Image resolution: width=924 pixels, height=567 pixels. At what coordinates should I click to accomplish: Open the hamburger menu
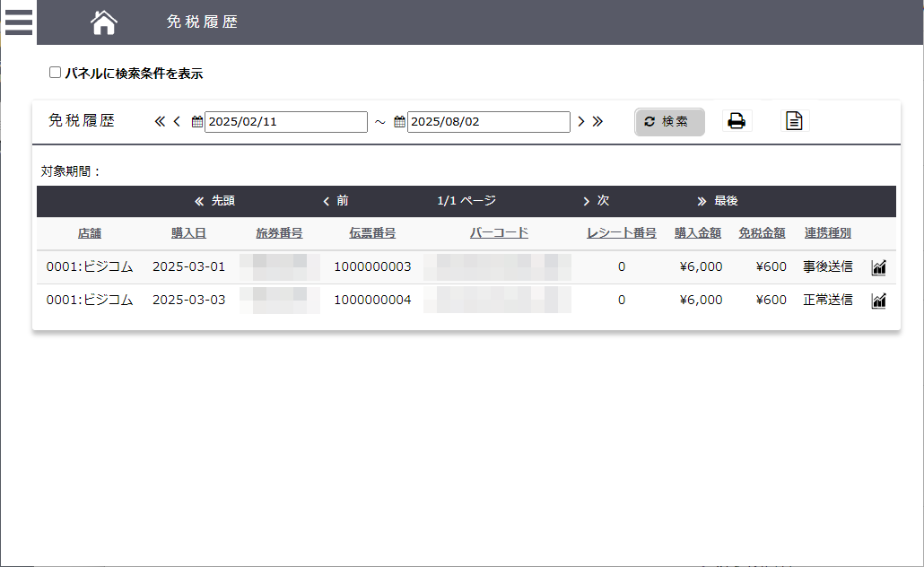18,22
